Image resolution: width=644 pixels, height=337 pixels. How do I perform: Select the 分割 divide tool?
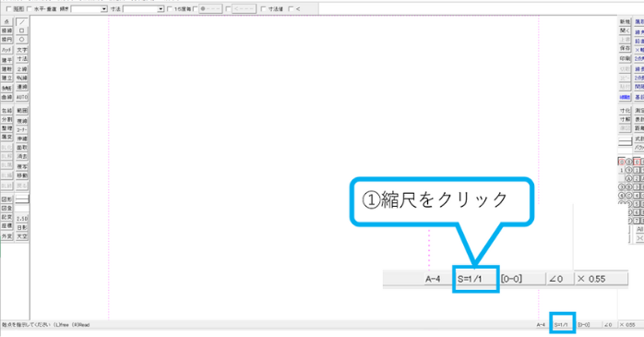(x=6, y=120)
